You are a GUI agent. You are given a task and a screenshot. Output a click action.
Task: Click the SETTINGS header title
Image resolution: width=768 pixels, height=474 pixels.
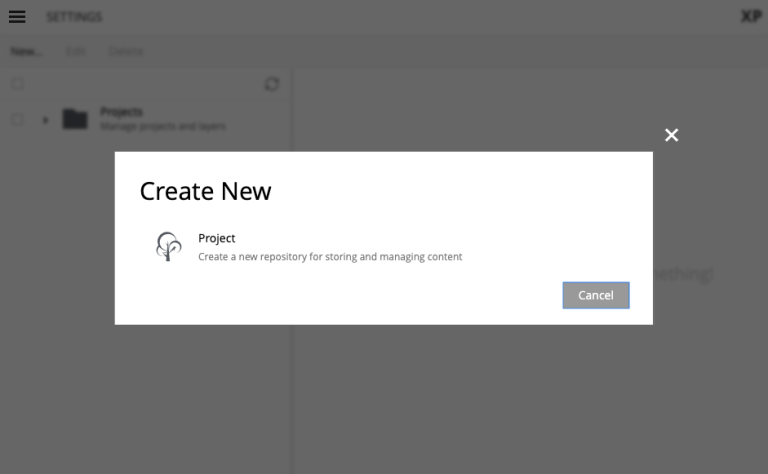click(74, 17)
